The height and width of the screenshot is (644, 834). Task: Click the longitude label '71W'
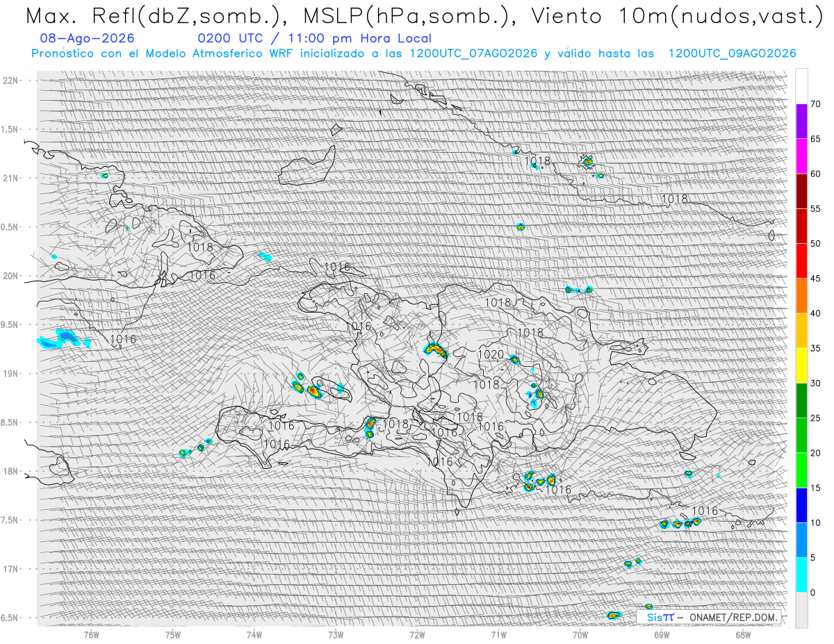click(x=498, y=634)
